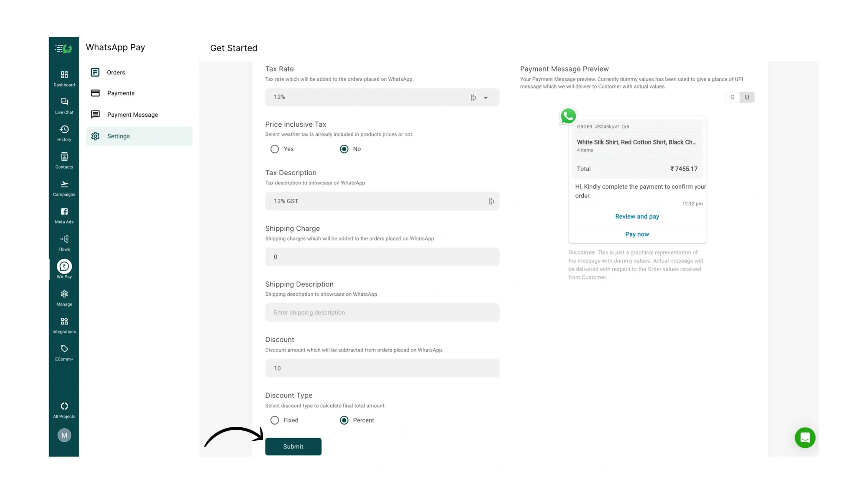Image resolution: width=868 pixels, height=488 pixels.
Task: Open the Payments page
Action: click(121, 93)
